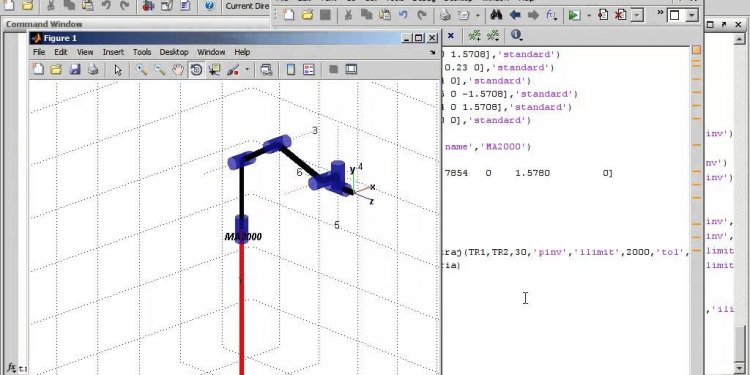The height and width of the screenshot is (375, 750).
Task: Click Undo icon in MATLAB main toolbar
Action: click(106, 5)
